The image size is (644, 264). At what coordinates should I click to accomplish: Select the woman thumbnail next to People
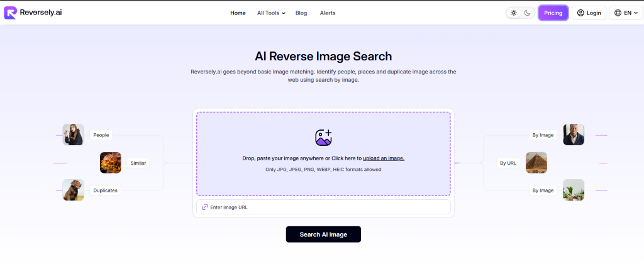73,135
